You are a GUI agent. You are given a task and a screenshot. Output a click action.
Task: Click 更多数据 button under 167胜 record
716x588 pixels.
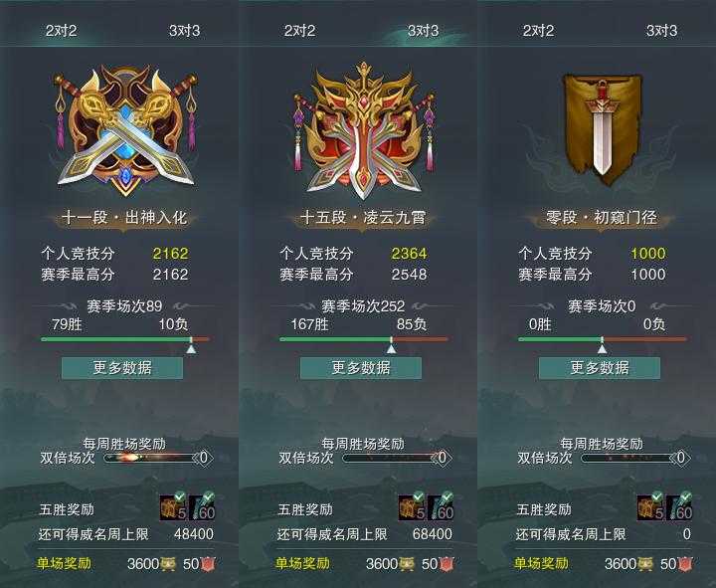point(361,368)
